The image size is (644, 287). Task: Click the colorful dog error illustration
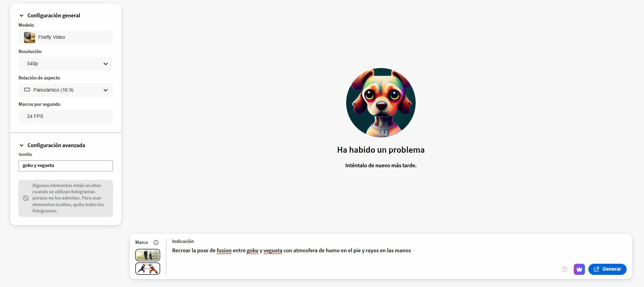click(381, 103)
